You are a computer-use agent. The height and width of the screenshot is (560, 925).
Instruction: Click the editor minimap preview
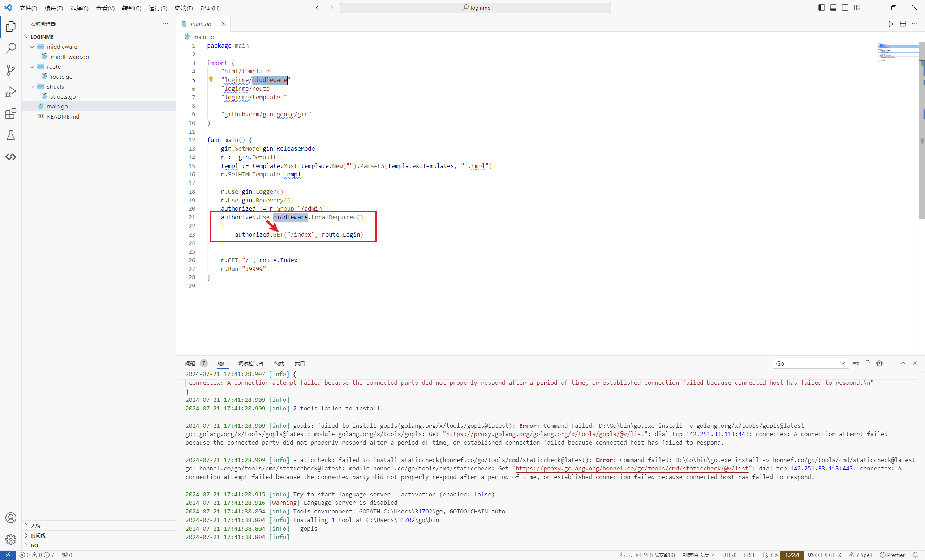[x=898, y=51]
